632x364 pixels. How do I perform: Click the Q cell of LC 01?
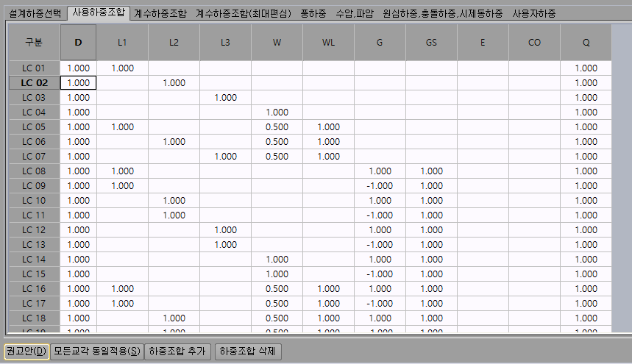586,68
